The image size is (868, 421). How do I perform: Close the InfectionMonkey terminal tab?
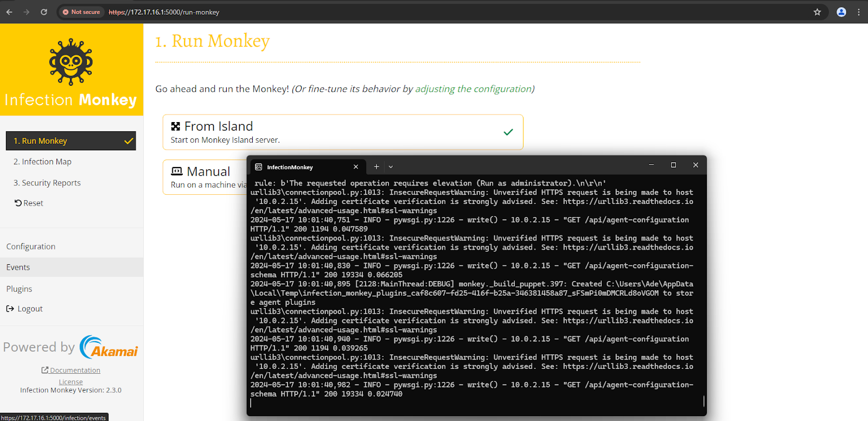[x=356, y=167]
